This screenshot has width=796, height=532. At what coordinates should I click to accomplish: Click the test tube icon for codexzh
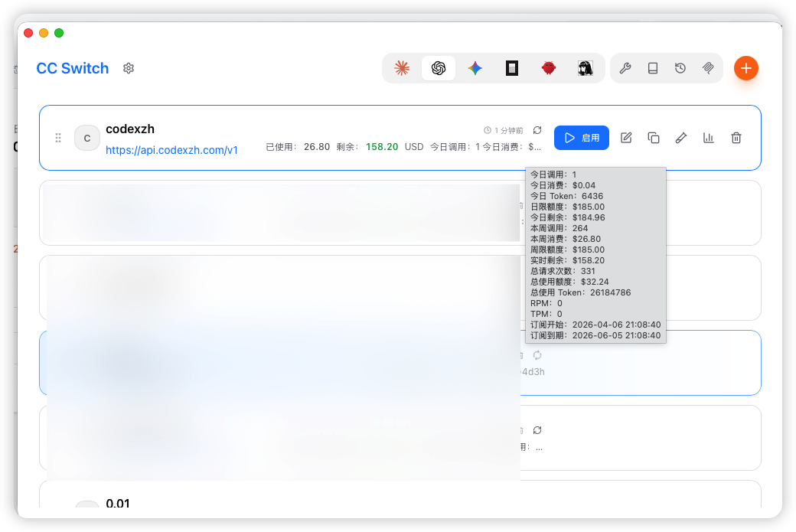681,138
